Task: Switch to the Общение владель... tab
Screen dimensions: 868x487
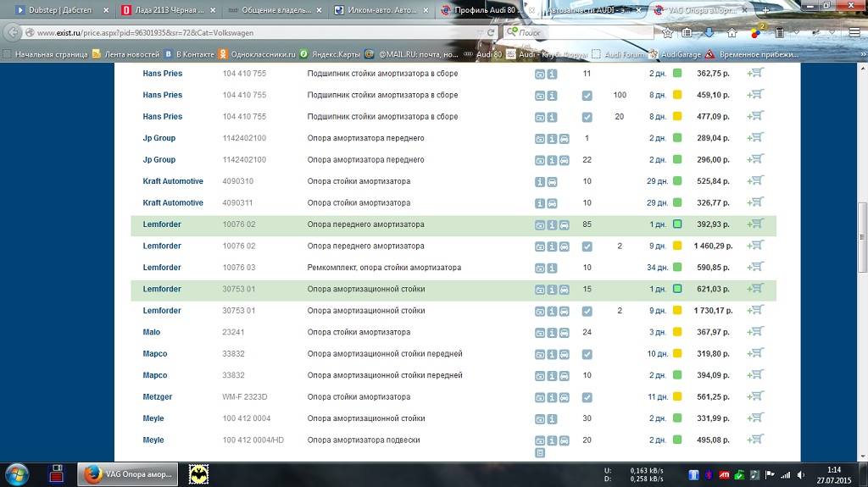Action: point(275,10)
